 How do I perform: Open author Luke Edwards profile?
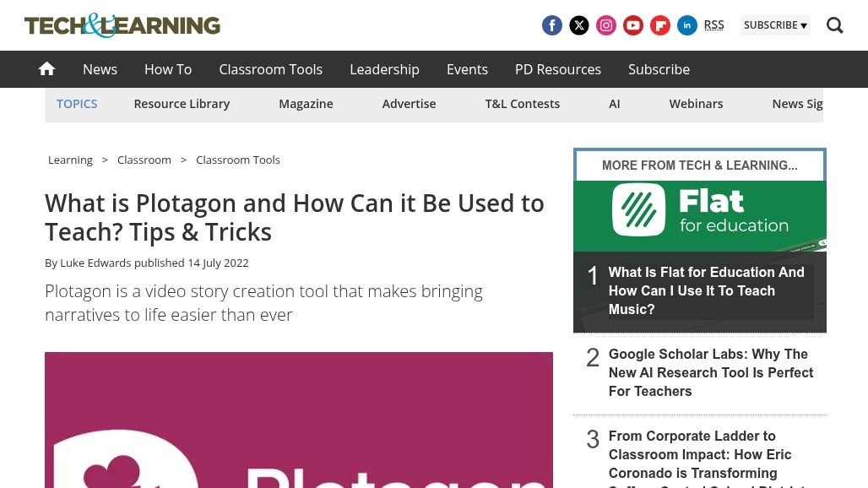click(95, 263)
